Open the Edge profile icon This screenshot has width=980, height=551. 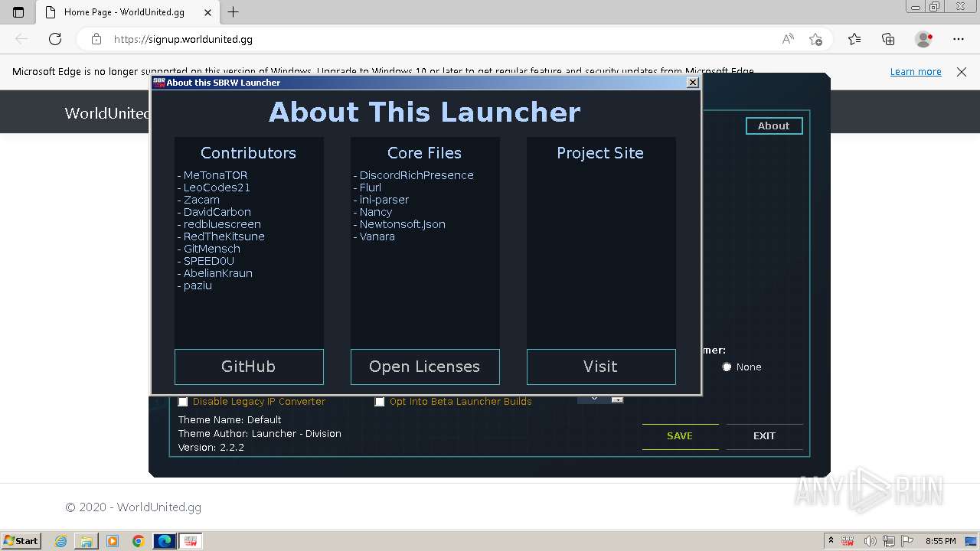pos(924,39)
